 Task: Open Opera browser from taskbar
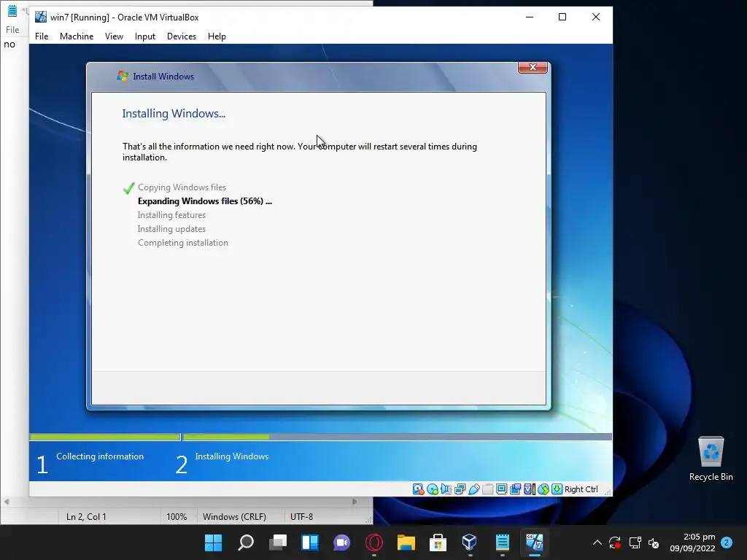click(x=374, y=542)
